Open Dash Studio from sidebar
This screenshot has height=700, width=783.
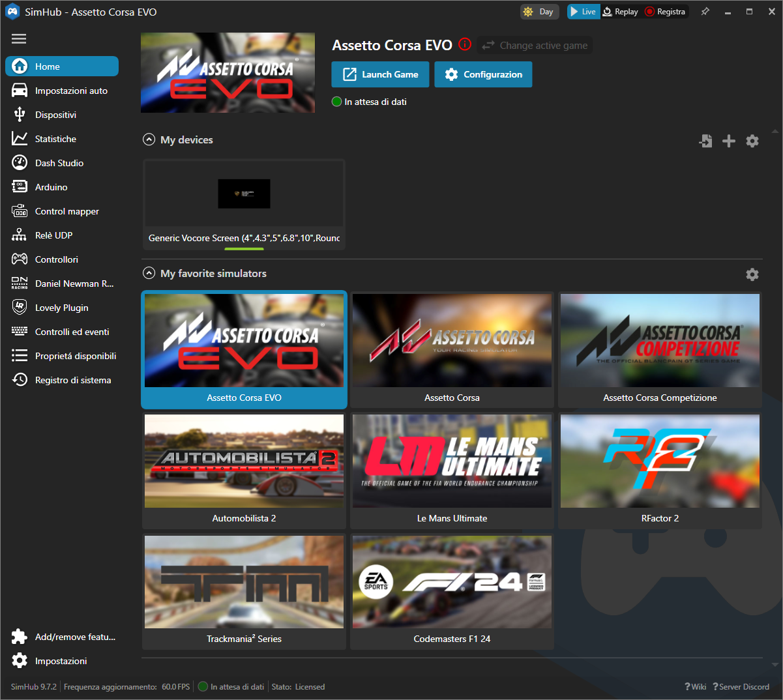59,163
